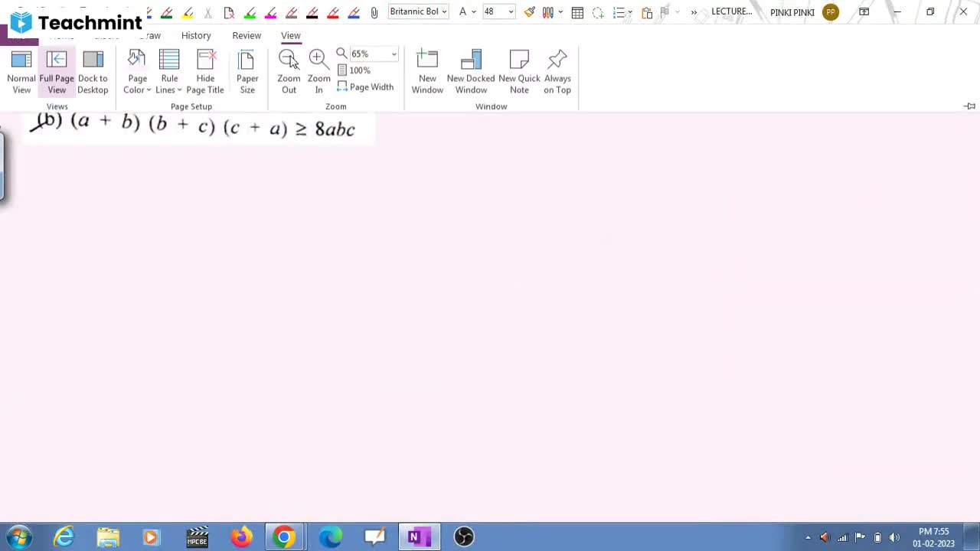Open the Paper Size pane

247,73
